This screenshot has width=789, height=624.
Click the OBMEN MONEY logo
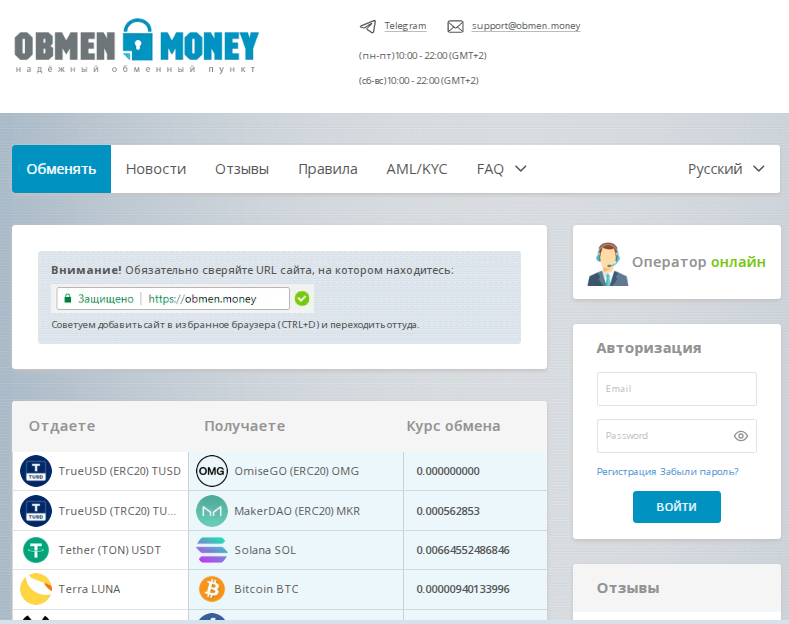(x=136, y=46)
